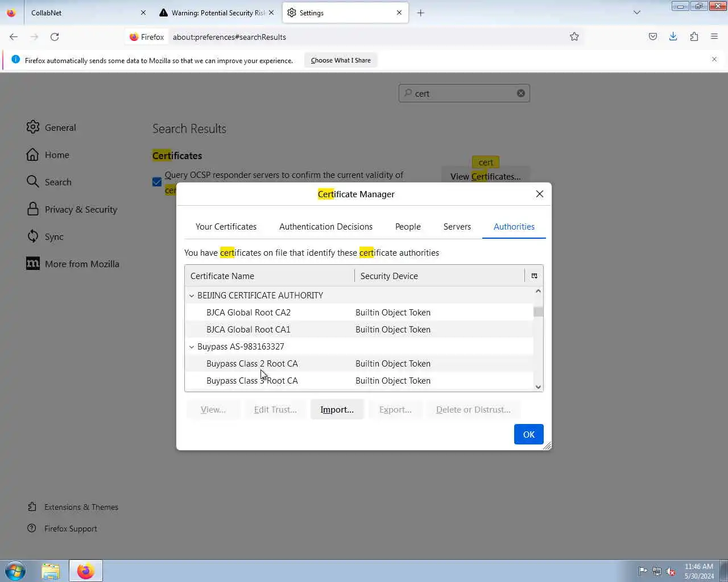Image resolution: width=728 pixels, height=582 pixels.
Task: Click the Windows Start button
Action: click(15, 571)
